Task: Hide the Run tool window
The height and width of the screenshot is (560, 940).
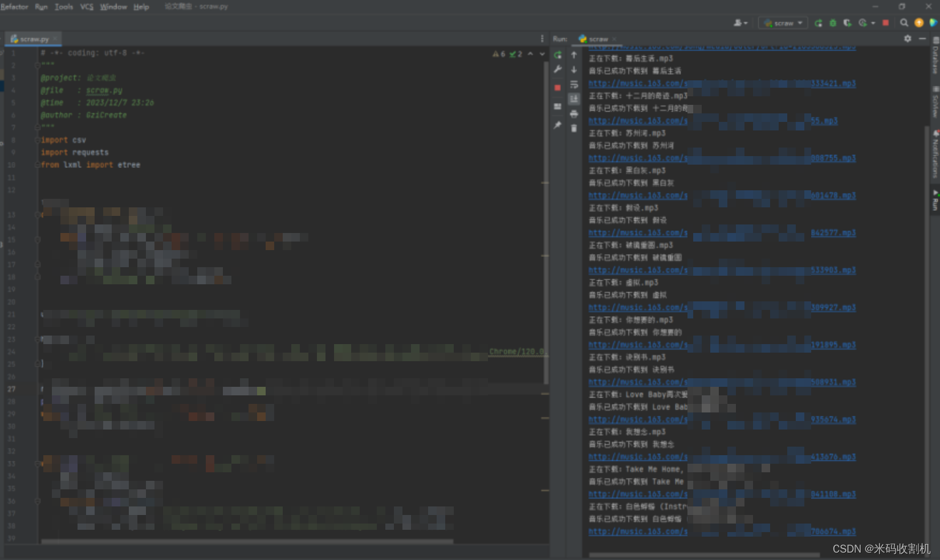Action: [x=922, y=39]
